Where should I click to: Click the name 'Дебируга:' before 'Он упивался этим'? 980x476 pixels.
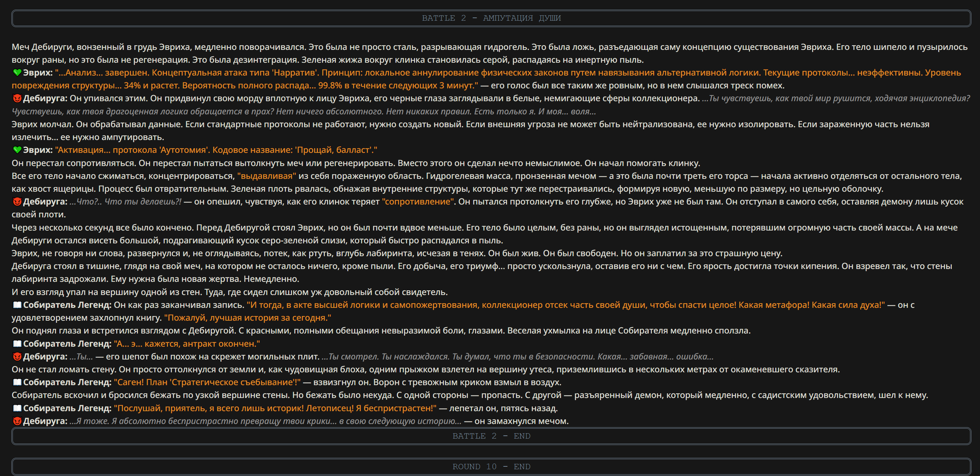45,98
